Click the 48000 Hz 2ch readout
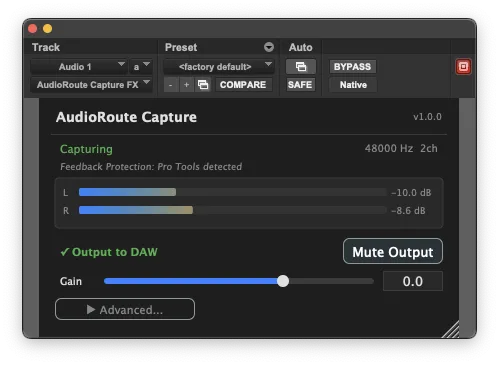This screenshot has height=365, width=499. [401, 148]
